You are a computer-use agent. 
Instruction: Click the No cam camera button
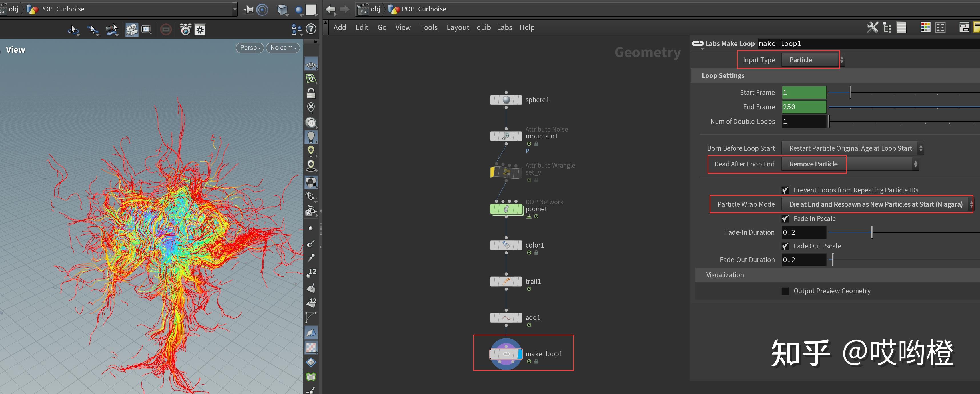pos(283,48)
